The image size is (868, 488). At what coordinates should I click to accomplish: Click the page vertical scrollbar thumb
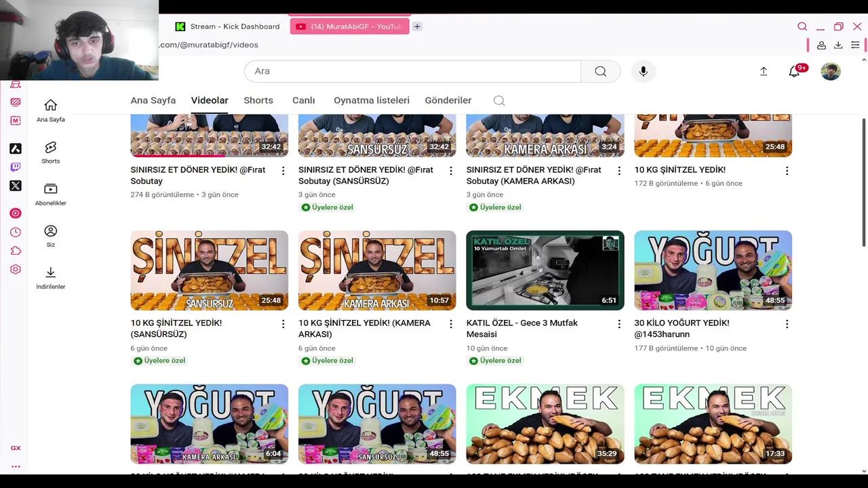click(x=863, y=182)
